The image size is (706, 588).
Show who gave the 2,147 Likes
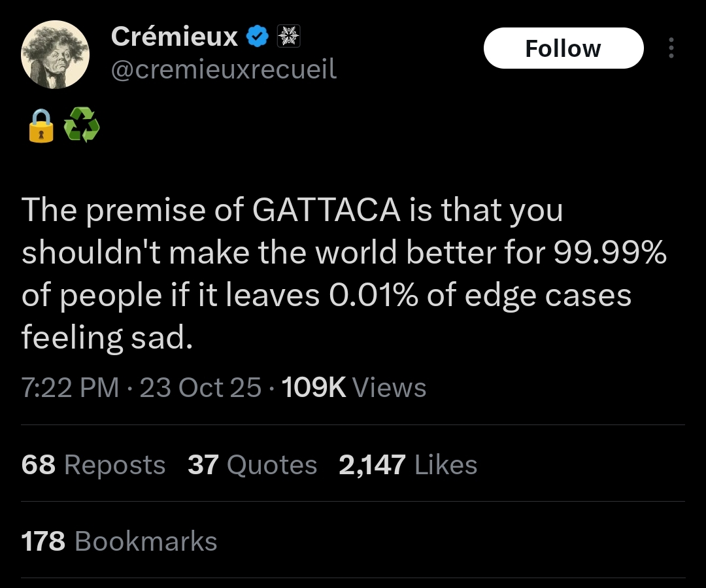408,465
